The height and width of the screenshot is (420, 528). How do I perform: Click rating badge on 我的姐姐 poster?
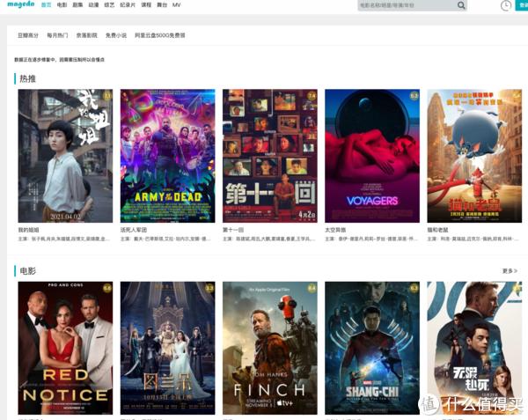(107, 96)
